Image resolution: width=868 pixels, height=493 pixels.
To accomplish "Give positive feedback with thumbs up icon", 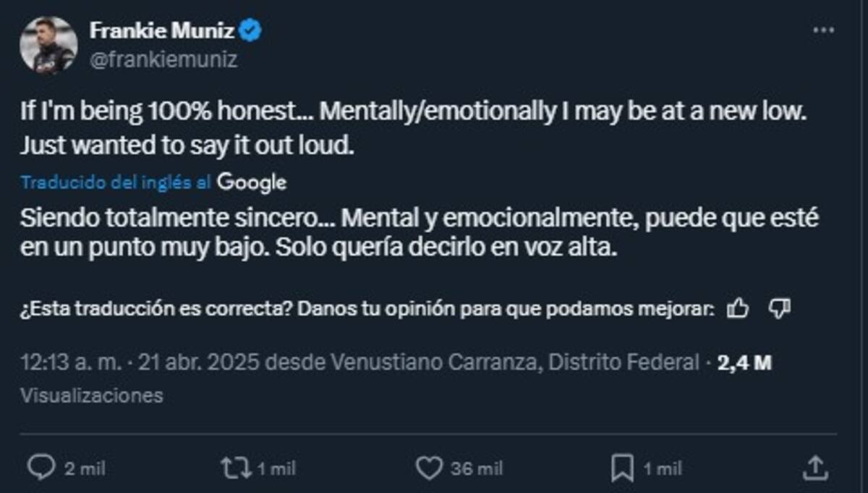I will [x=738, y=308].
